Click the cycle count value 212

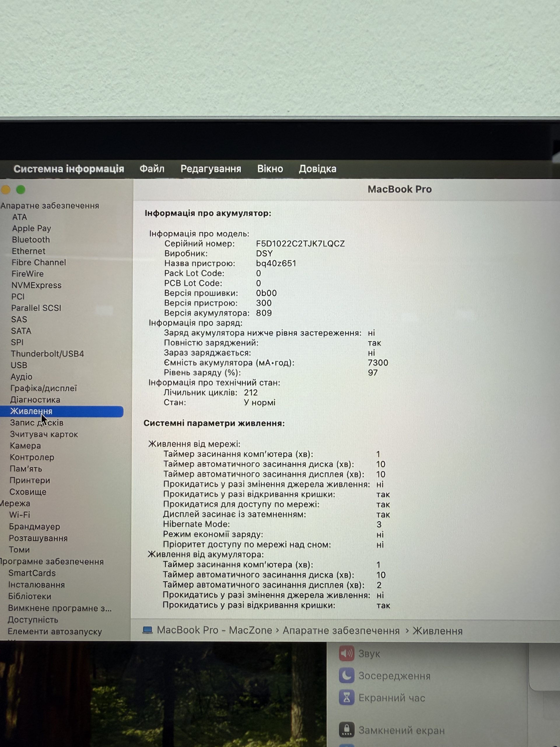(x=251, y=392)
